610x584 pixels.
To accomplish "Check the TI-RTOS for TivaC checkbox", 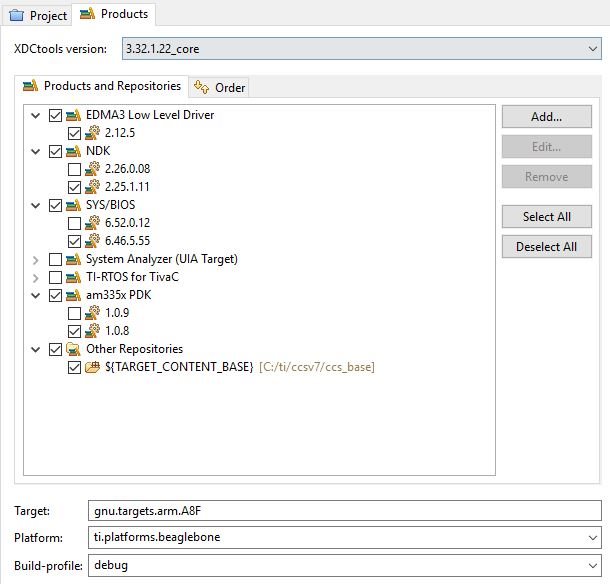I will (55, 277).
